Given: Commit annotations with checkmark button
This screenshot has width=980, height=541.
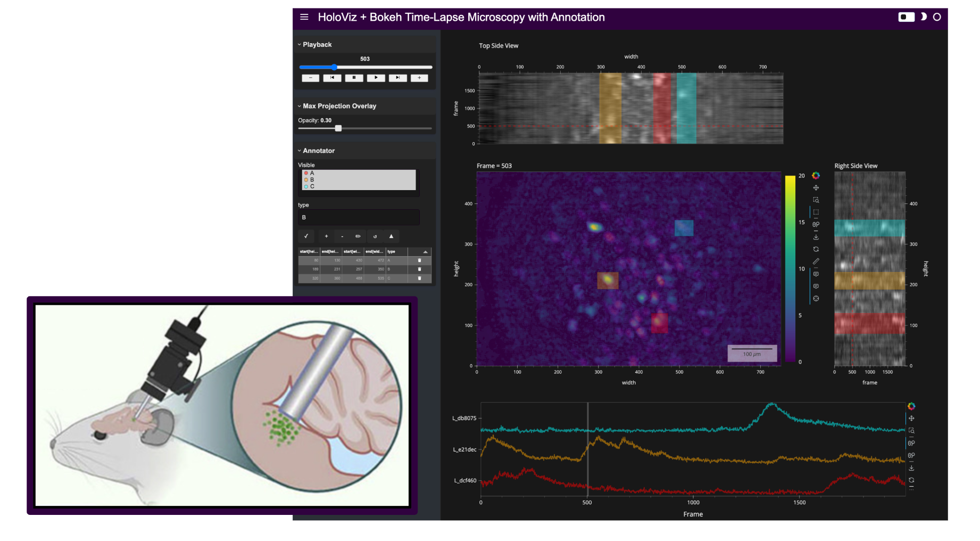Looking at the screenshot, I should coord(306,236).
